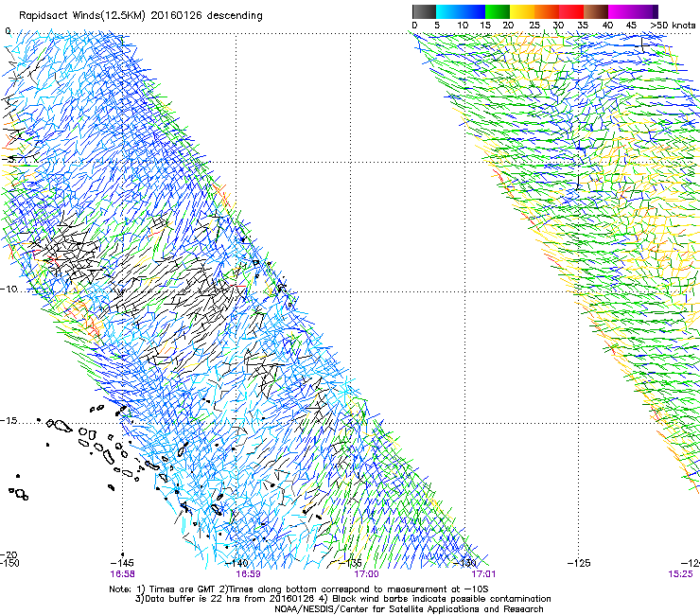
Task: Click the red 30-35 knots legend swatch
Action: click(x=571, y=11)
